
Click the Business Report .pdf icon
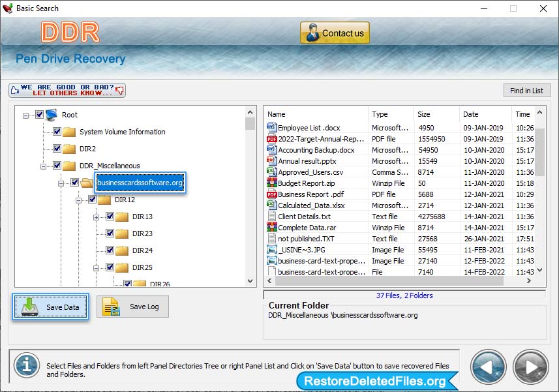(271, 194)
